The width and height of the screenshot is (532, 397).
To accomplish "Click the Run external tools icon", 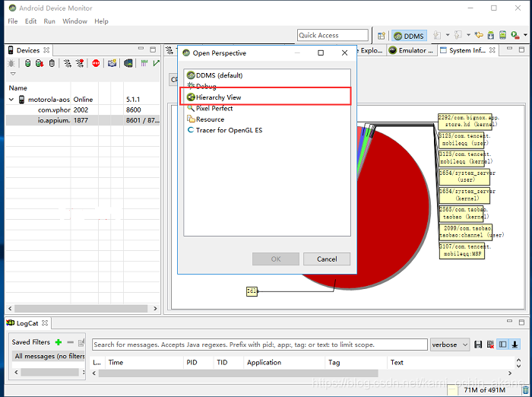I will [515, 35].
